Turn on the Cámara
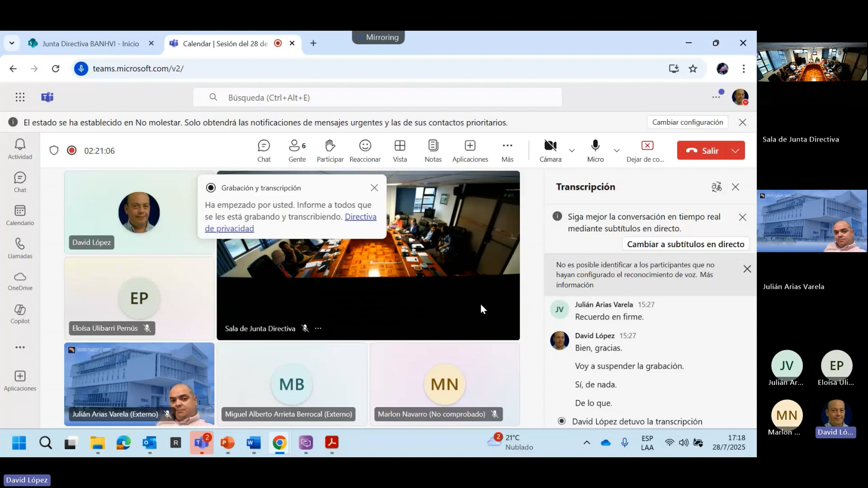This screenshot has height=488, width=868. pyautogui.click(x=550, y=151)
